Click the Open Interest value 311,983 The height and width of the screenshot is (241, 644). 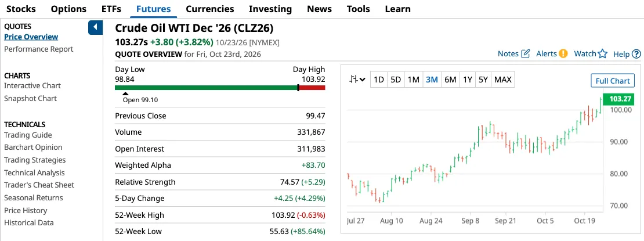(x=311, y=149)
